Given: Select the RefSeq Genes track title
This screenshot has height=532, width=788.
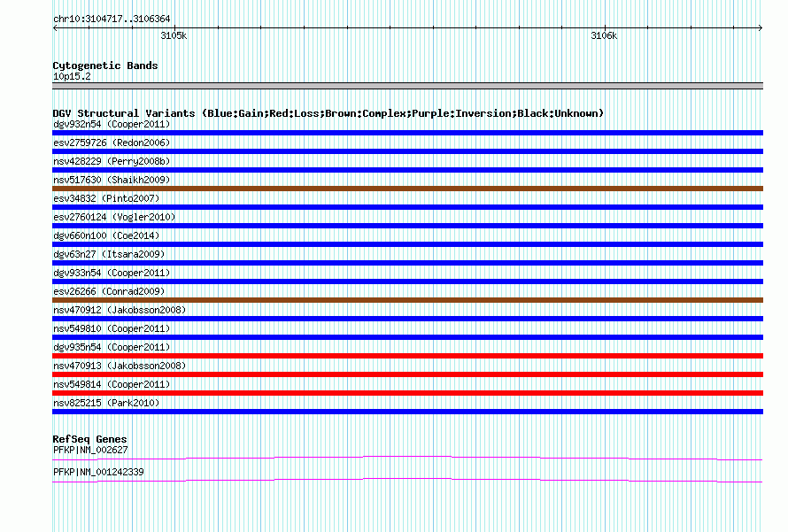Looking at the screenshot, I should [89, 439].
